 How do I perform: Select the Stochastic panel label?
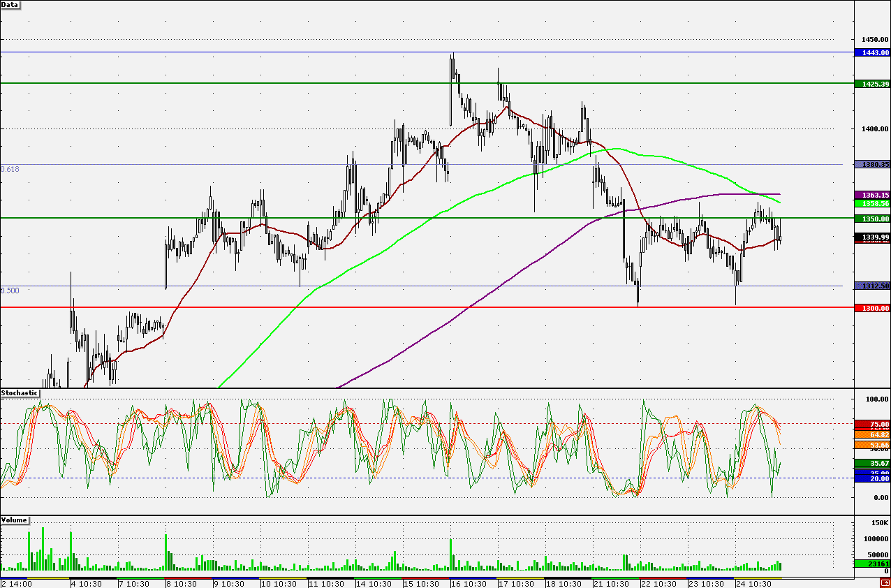pos(20,393)
